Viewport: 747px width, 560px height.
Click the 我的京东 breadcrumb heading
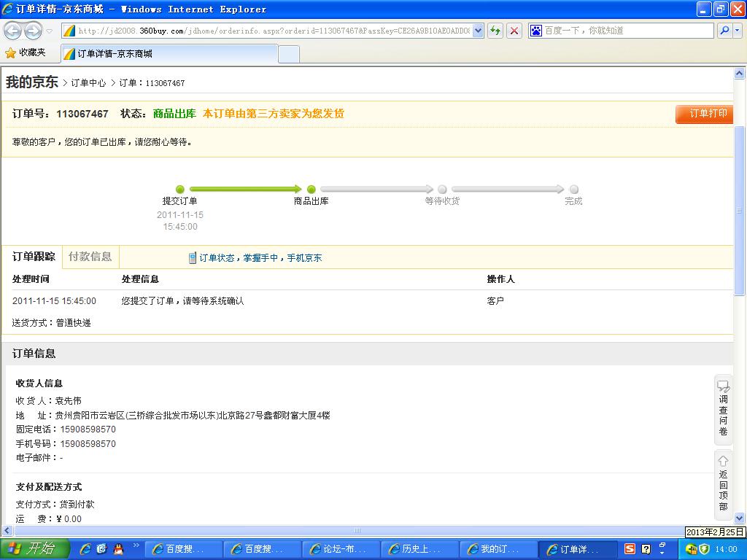[x=32, y=82]
